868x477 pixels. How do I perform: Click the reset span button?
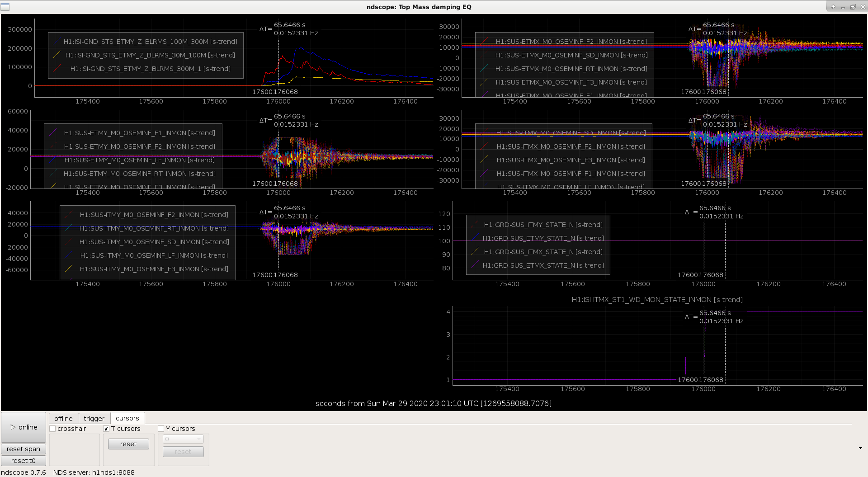pyautogui.click(x=24, y=449)
